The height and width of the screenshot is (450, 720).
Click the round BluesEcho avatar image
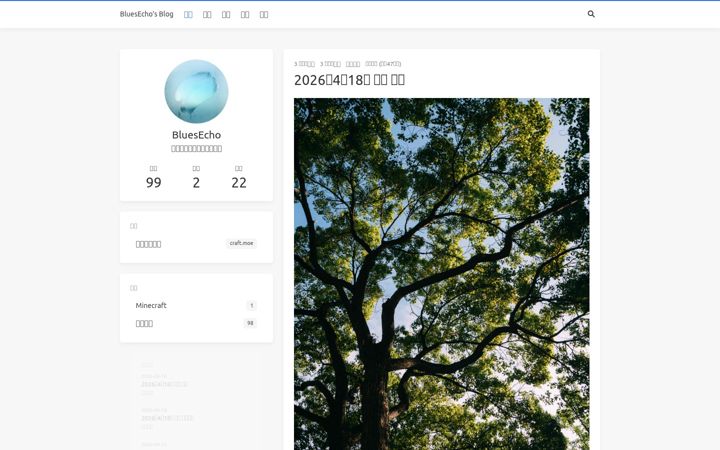(x=196, y=91)
